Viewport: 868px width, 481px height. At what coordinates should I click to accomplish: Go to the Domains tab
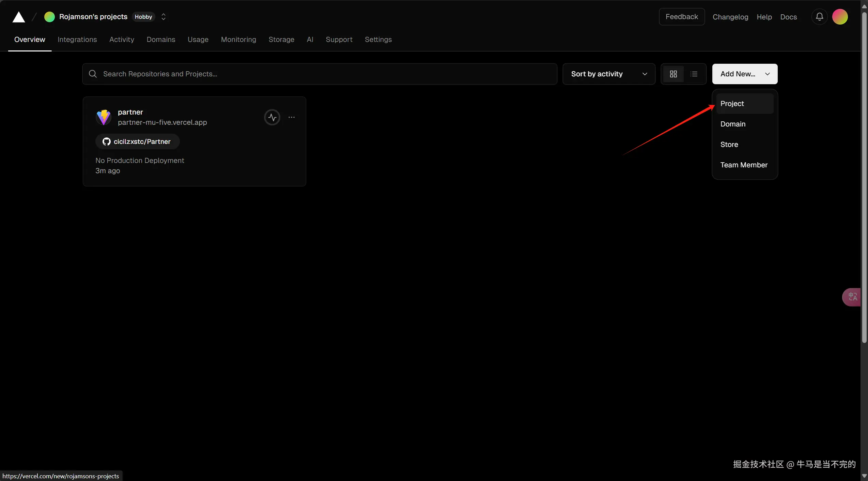pyautogui.click(x=161, y=40)
